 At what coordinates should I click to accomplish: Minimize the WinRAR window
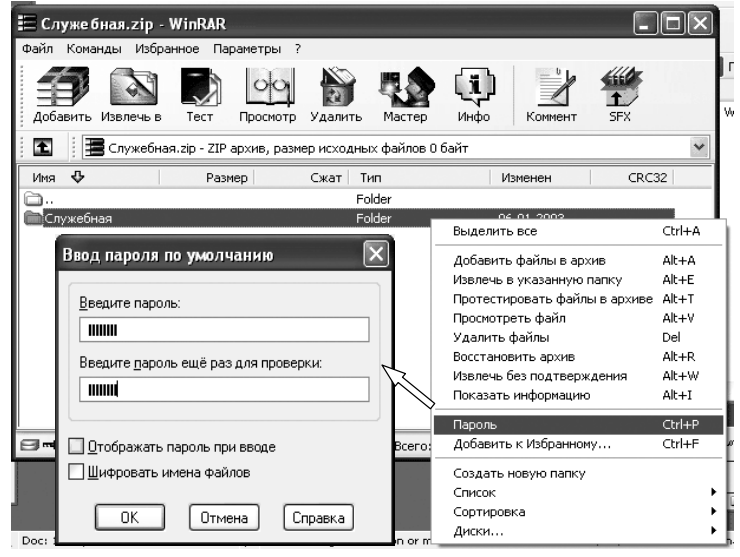pos(645,23)
